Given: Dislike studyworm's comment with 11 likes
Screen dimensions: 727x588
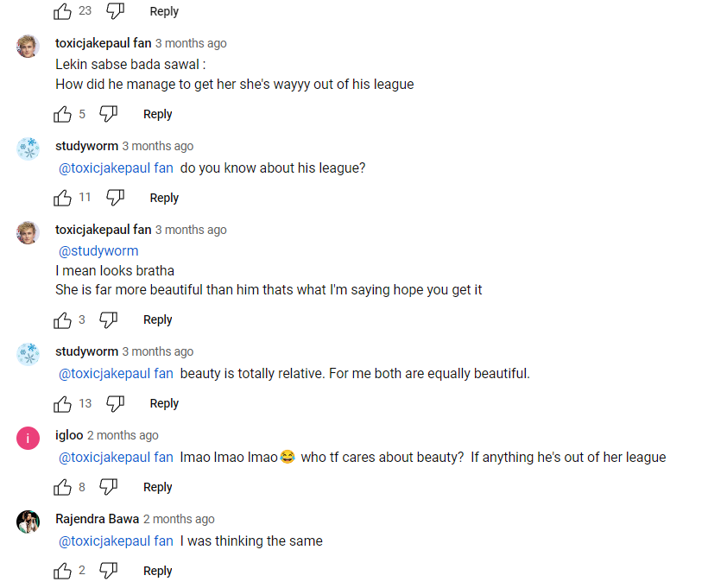Looking at the screenshot, I should point(115,198).
